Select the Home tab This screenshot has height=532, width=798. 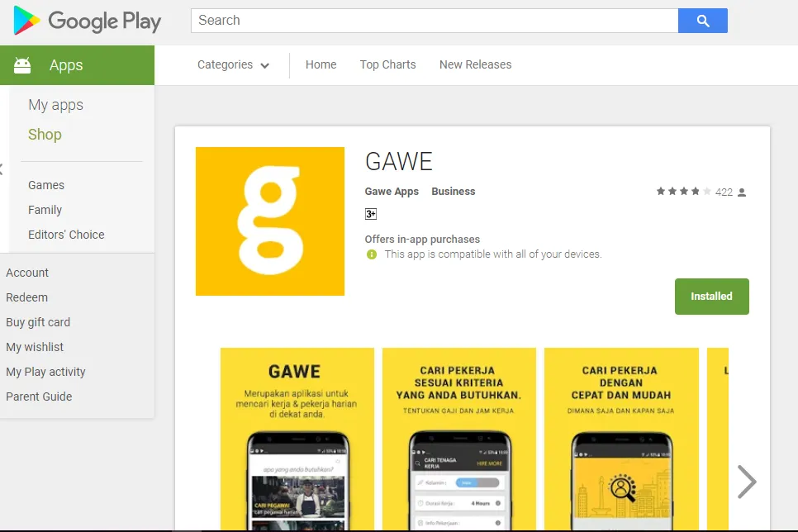321,64
